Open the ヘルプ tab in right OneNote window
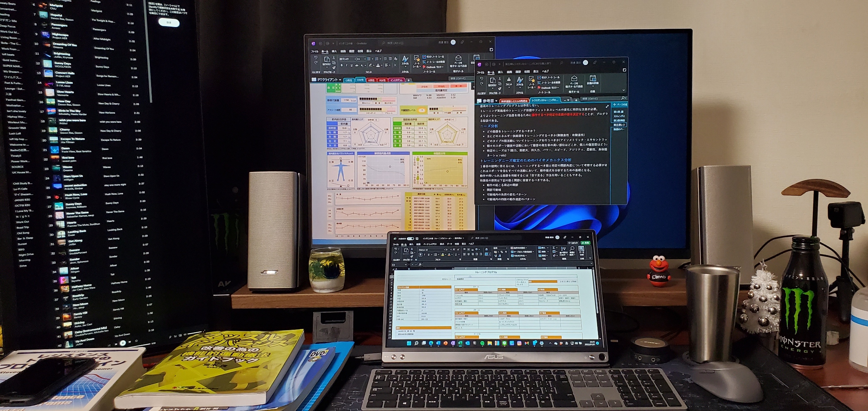This screenshot has height=411, width=868. click(546, 71)
